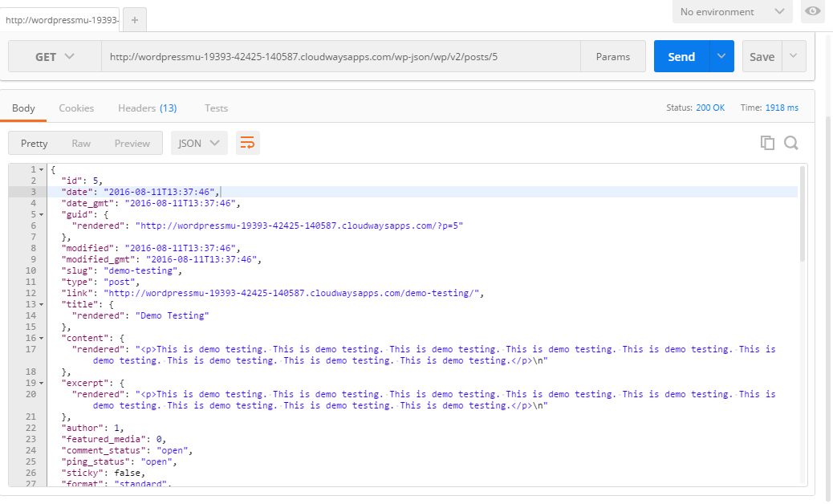This screenshot has height=504, width=833.
Task: Click the "date_gmt" line 4
Action: 151,203
